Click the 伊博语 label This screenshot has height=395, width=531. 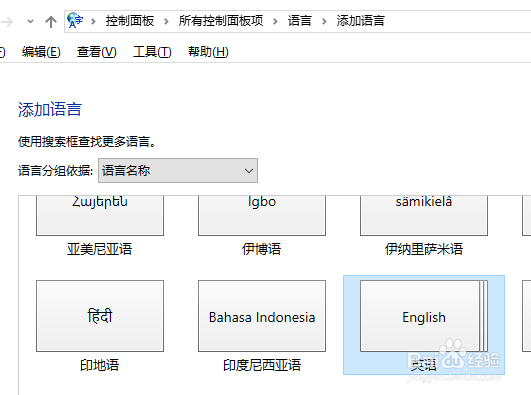pyautogui.click(x=261, y=249)
